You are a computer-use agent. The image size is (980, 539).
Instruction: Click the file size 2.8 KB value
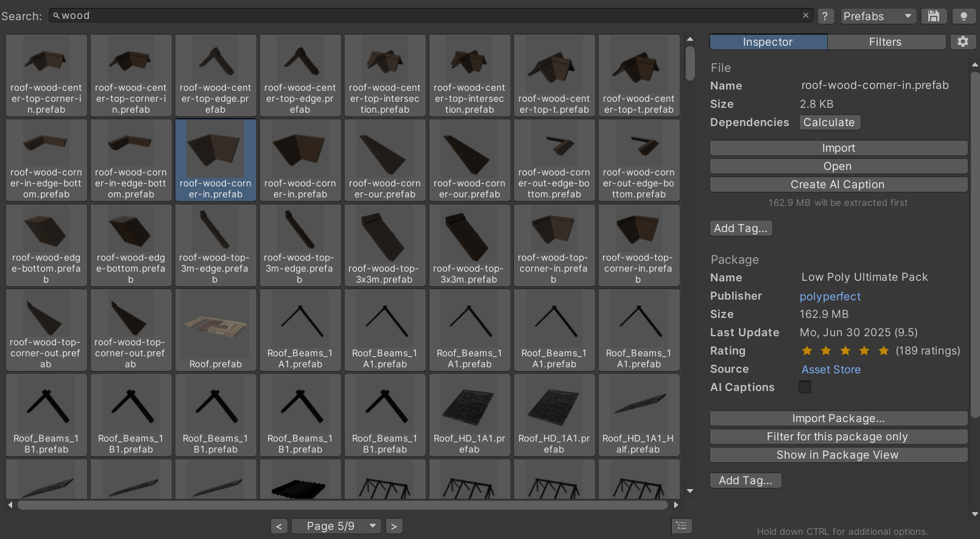[817, 104]
